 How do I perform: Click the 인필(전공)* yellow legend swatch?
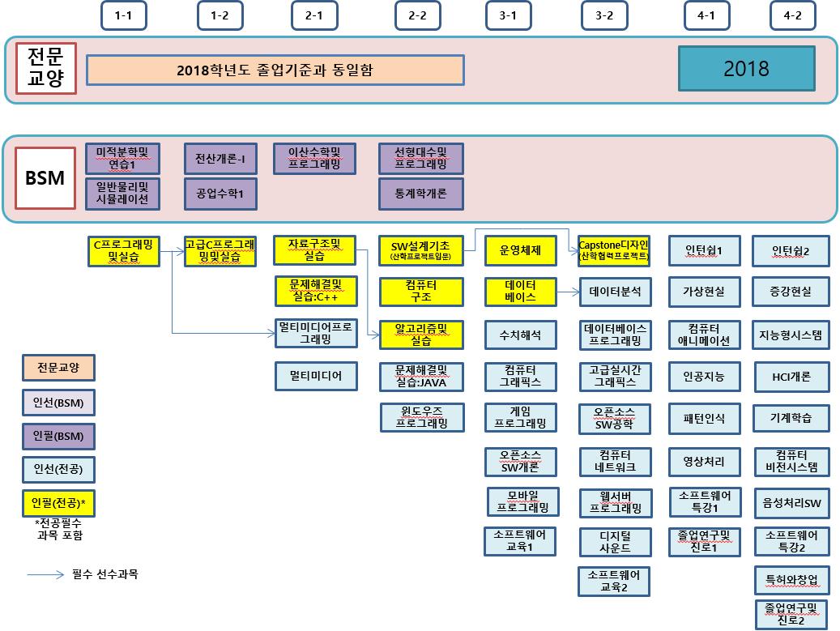(58, 503)
